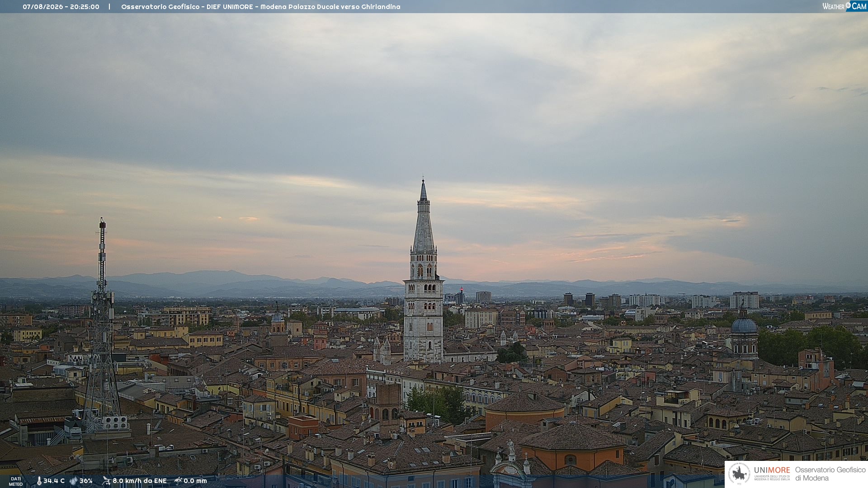
Task: Click the wind anemometer icon
Action: pos(106,481)
